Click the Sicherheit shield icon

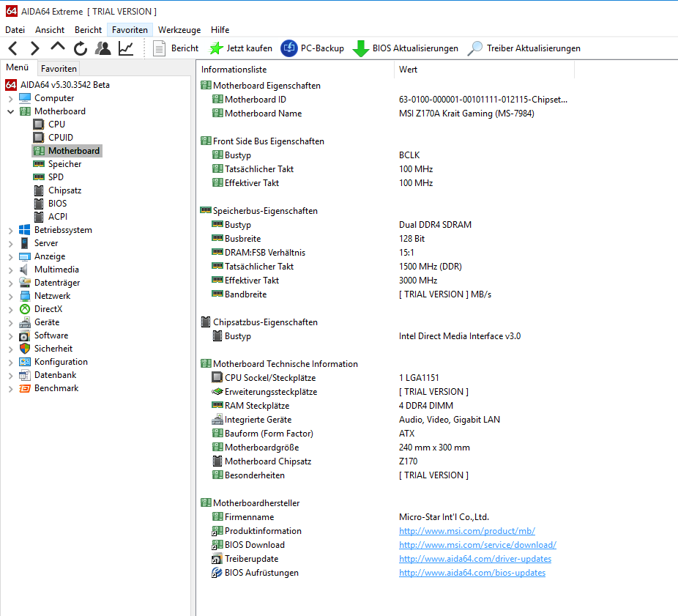[25, 349]
